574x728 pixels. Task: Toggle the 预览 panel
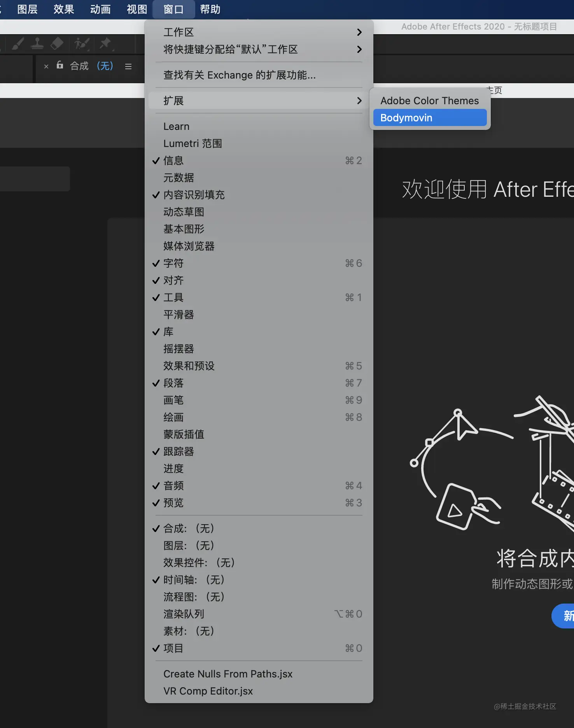pos(259,503)
